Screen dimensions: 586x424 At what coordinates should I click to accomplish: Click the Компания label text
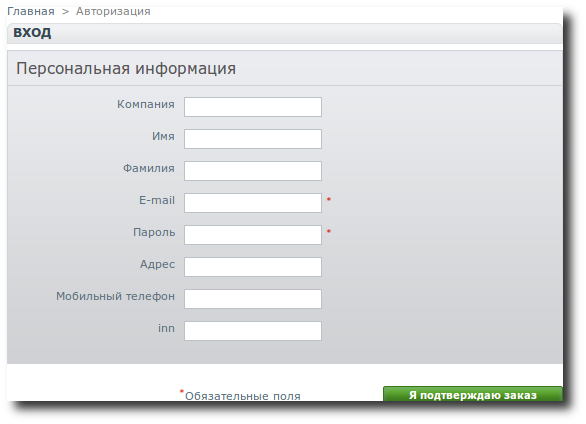click(146, 104)
